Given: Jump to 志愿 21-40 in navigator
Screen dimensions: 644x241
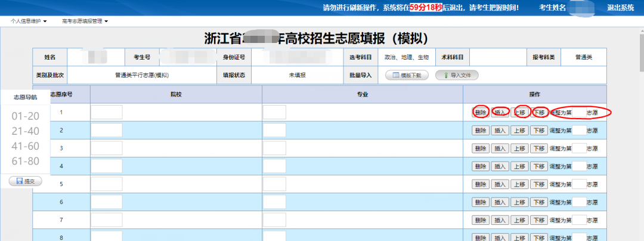Looking at the screenshot, I should pyautogui.click(x=25, y=131).
